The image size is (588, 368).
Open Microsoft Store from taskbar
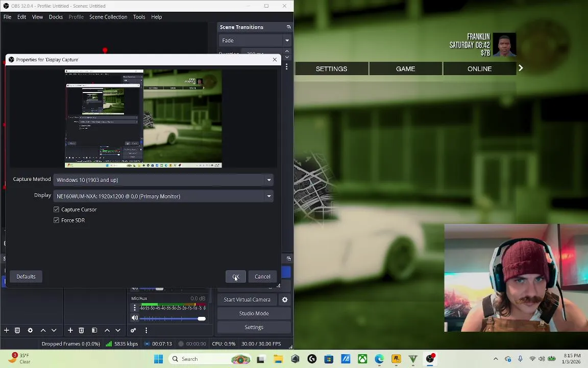pyautogui.click(x=329, y=359)
